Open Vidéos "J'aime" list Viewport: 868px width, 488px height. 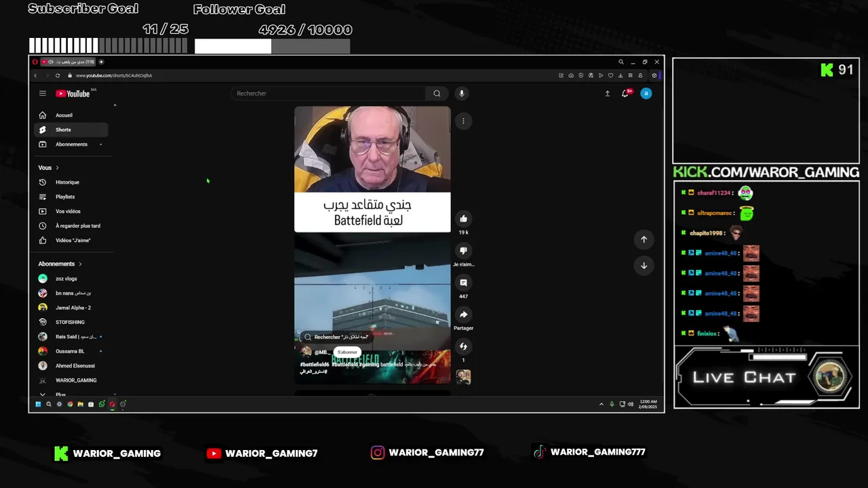click(71, 241)
